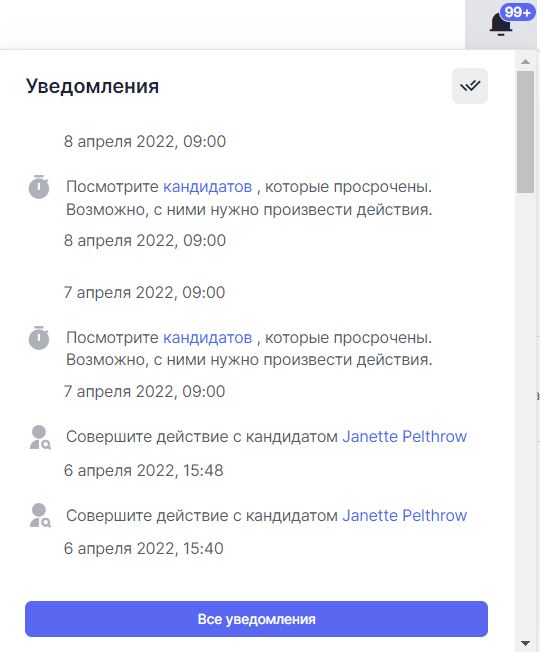Viewport: 540px width, 652px height.
Task: Open кандидатов link in the 8 апреля notification
Action: click(x=207, y=187)
